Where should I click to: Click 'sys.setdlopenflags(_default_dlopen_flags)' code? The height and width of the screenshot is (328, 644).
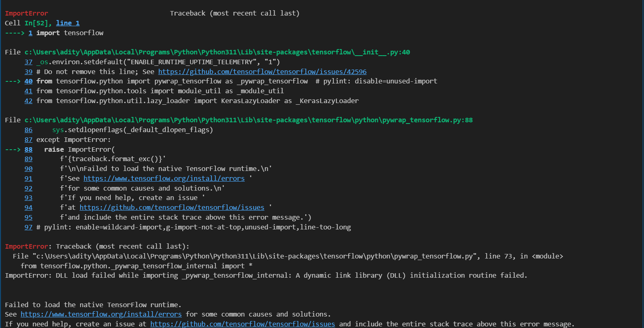[132, 130]
